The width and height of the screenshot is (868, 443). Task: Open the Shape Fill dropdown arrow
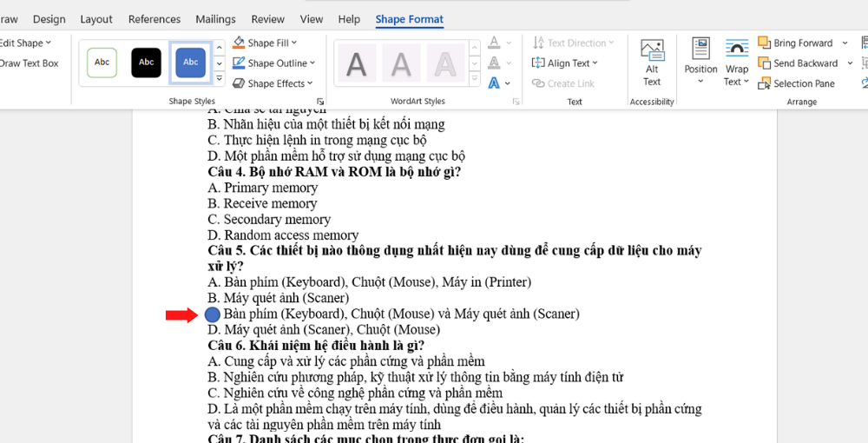point(294,43)
